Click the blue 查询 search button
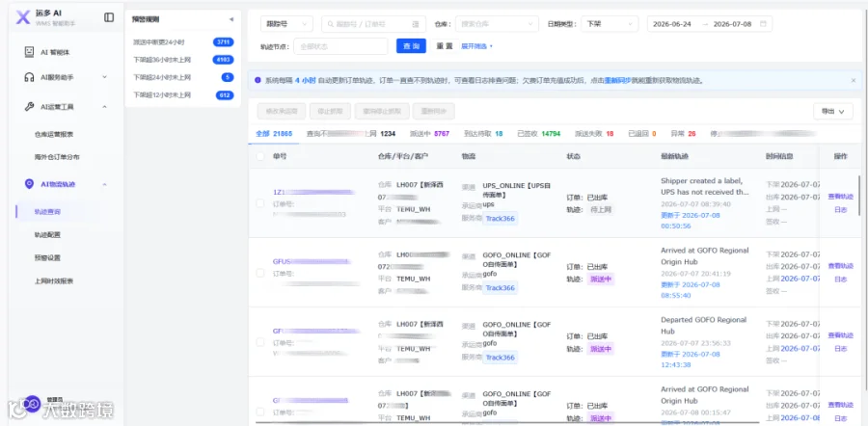This screenshot has height=426, width=868. click(x=411, y=46)
